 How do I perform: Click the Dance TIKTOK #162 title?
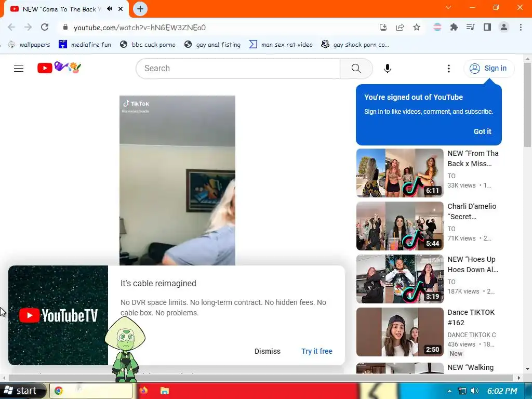(471, 317)
